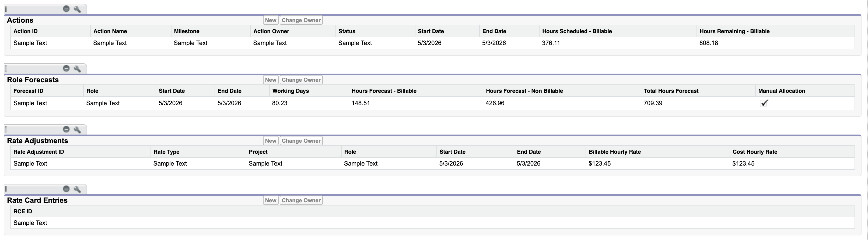Screen dimensions: 868x240
Task: Remove the Rate Adjustments list via minus icon
Action: coord(66,129)
